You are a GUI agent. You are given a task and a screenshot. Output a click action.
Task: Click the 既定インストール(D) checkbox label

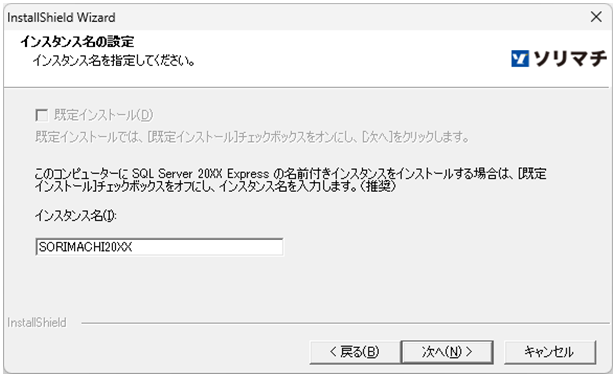tap(103, 115)
